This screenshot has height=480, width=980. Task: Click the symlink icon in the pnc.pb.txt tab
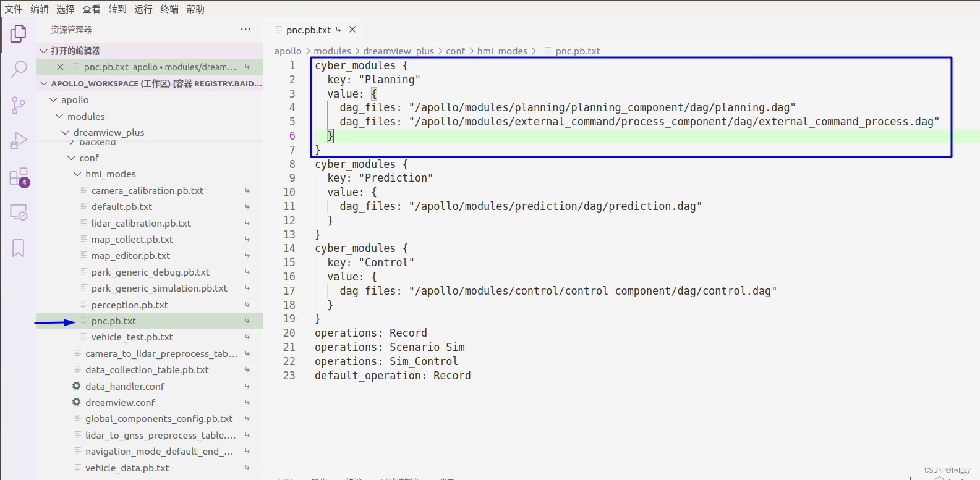click(338, 30)
